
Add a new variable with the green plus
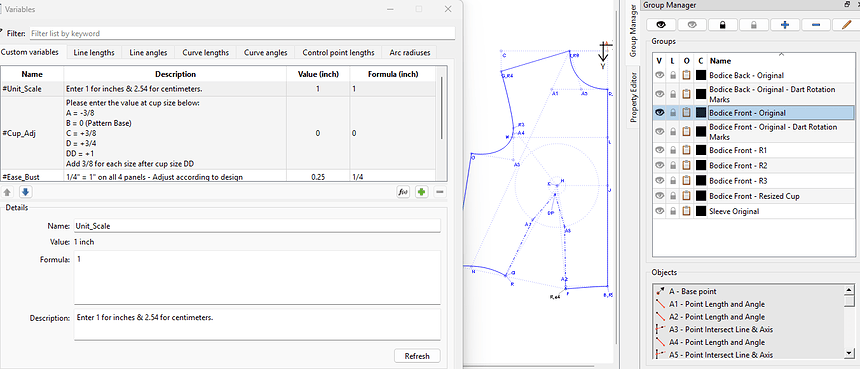click(x=421, y=192)
